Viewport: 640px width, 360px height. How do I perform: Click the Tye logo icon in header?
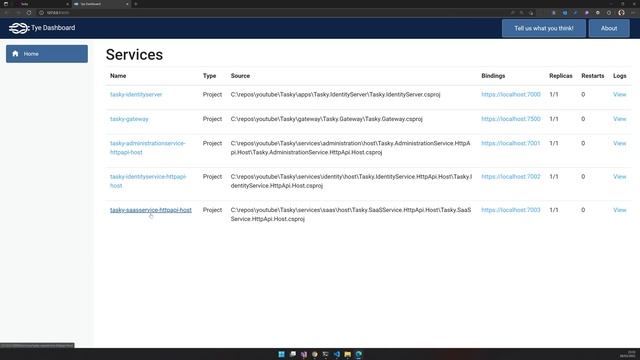point(19,28)
